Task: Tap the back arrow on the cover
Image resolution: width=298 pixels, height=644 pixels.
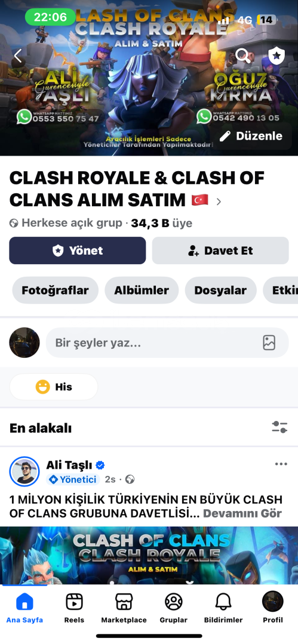Action: tap(18, 55)
